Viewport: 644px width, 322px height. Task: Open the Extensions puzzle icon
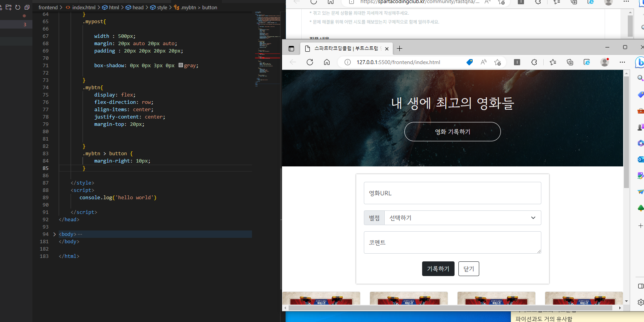tap(534, 62)
